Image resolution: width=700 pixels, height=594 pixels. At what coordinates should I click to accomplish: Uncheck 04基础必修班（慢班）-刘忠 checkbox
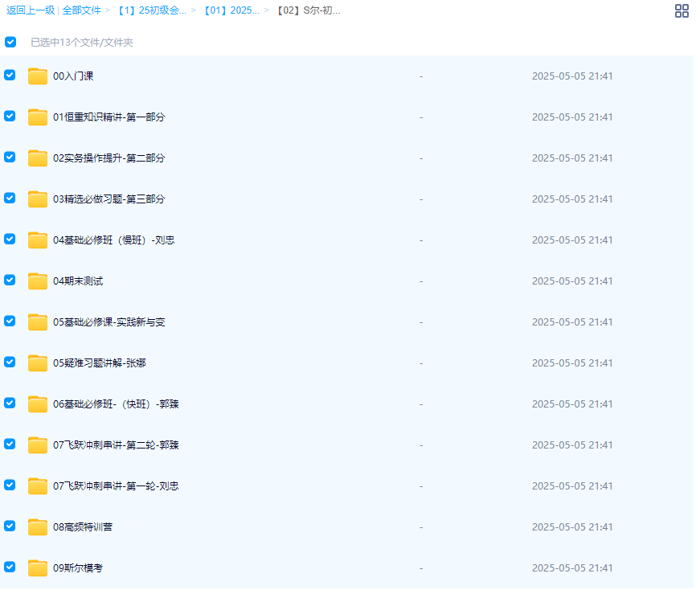coord(10,240)
